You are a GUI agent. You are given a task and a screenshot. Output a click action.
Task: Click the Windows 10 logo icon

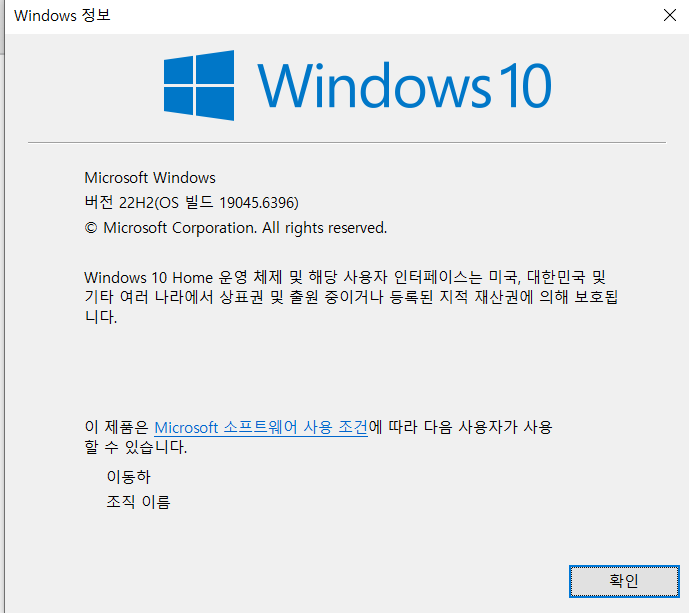(199, 85)
